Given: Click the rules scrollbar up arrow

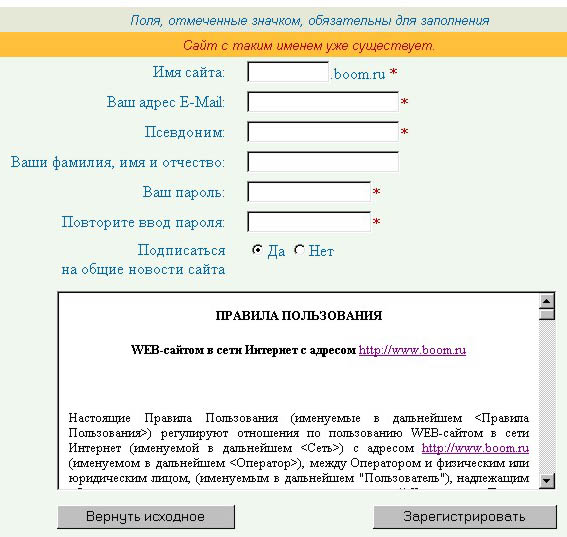Looking at the screenshot, I should (546, 301).
